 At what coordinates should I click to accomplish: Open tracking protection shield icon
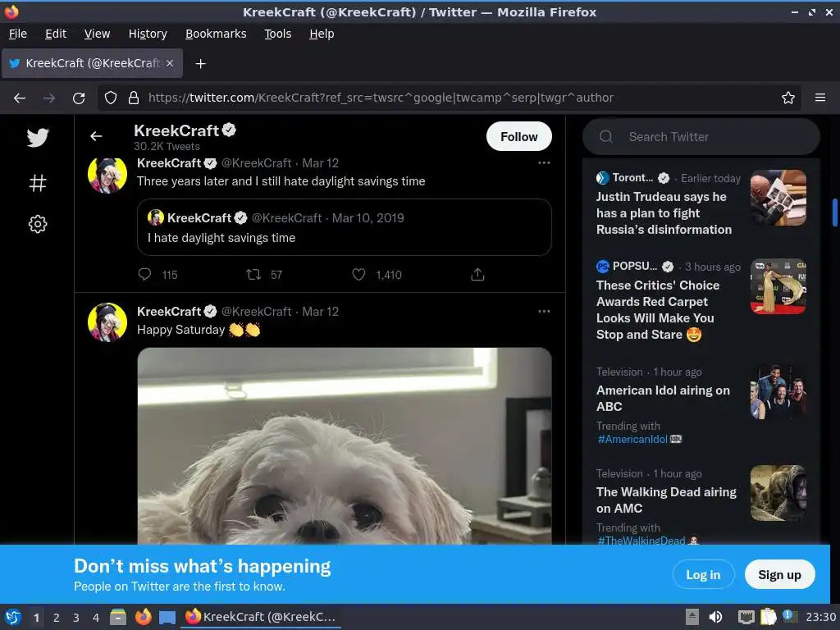pos(111,98)
